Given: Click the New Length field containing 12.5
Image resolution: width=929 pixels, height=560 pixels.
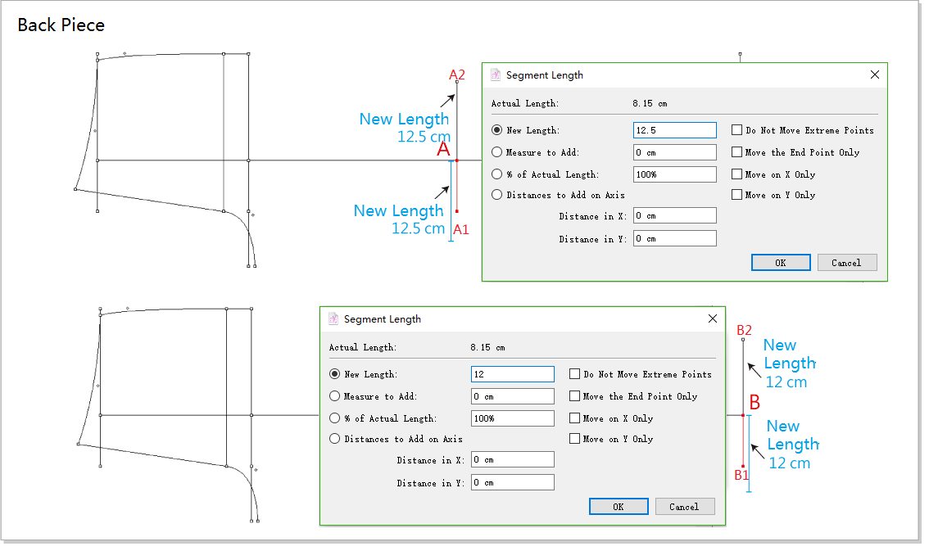Looking at the screenshot, I should coord(674,130).
